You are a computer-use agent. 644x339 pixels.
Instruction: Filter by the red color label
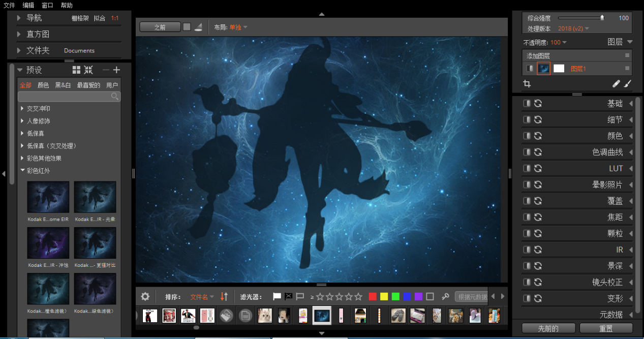pyautogui.click(x=373, y=296)
